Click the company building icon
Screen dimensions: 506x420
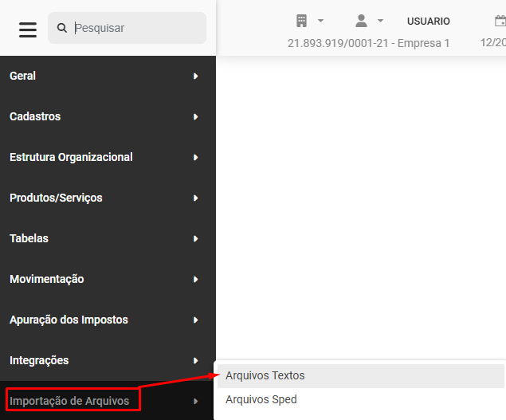pos(302,21)
